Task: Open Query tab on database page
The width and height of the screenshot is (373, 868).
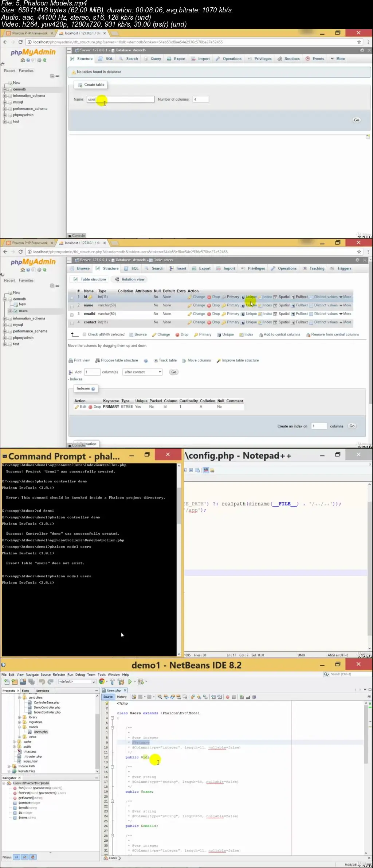Action: pyautogui.click(x=152, y=59)
